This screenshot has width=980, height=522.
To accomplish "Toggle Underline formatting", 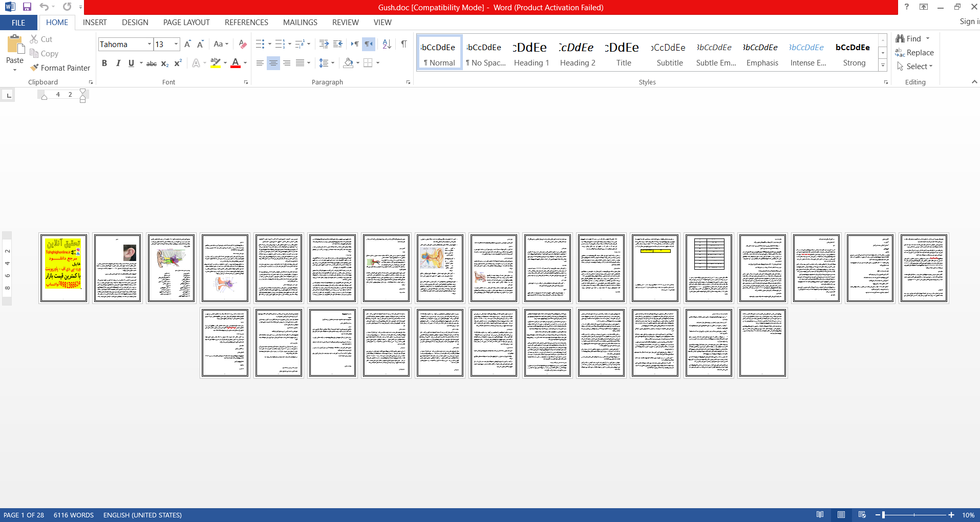I will click(x=131, y=63).
